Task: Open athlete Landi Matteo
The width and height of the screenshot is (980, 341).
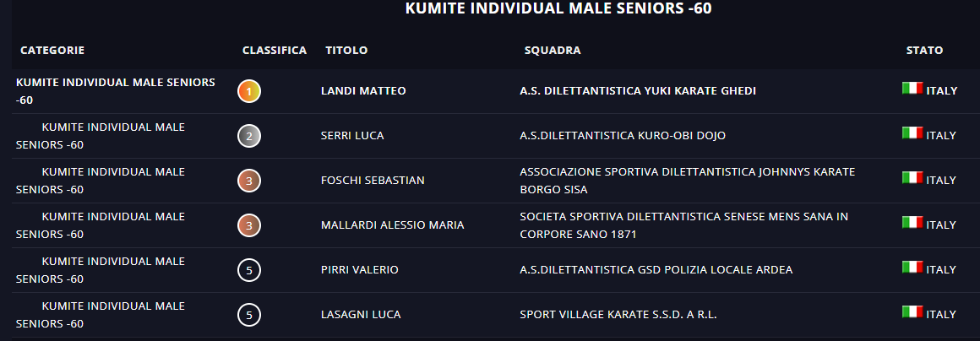Action: pyautogui.click(x=363, y=91)
